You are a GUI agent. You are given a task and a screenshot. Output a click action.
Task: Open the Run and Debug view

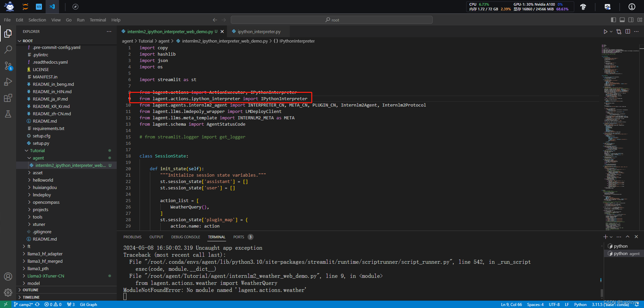[x=8, y=82]
